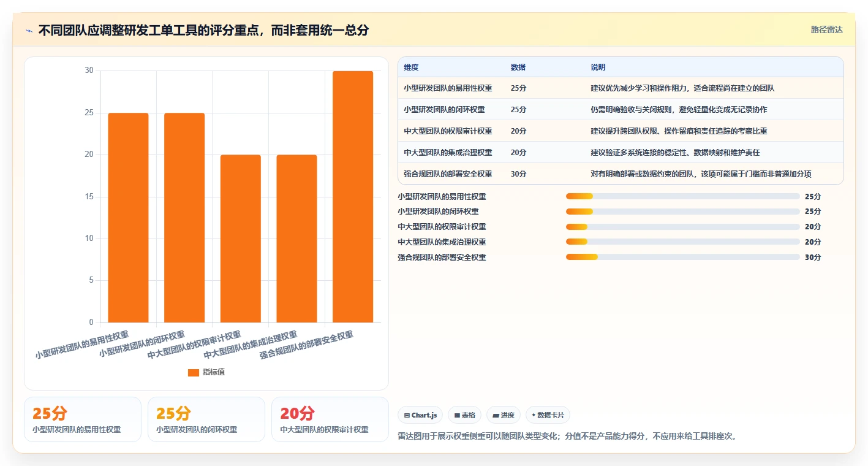Image resolution: width=868 pixels, height=466 pixels.
Task: Click the x-axis label 小型研发团队的易用性权重
Action: (x=82, y=345)
